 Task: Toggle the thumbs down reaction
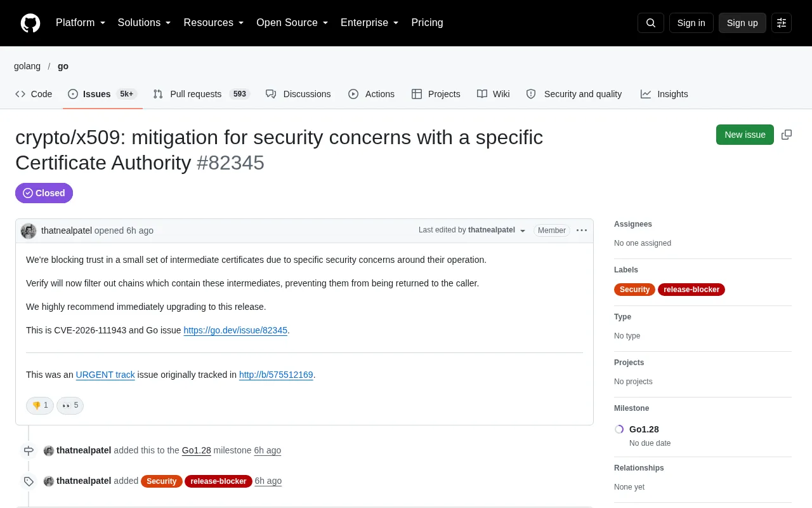click(x=40, y=405)
